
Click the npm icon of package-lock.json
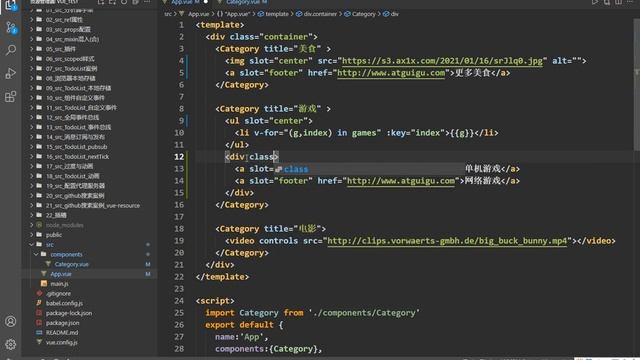click(39, 313)
